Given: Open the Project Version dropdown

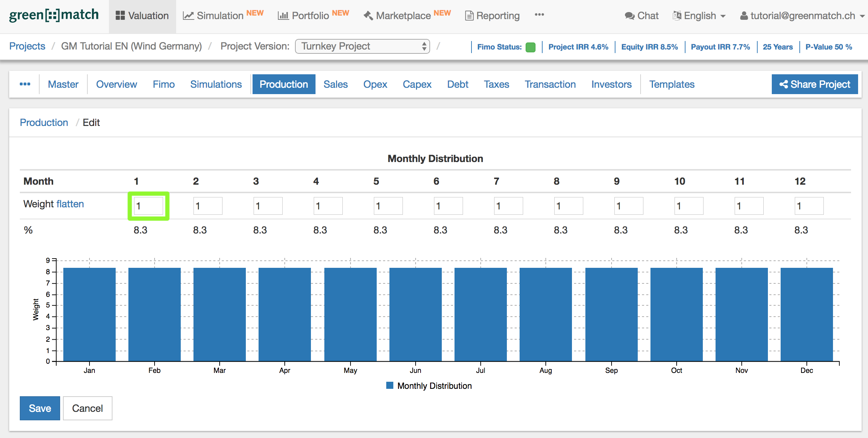Looking at the screenshot, I should 362,46.
